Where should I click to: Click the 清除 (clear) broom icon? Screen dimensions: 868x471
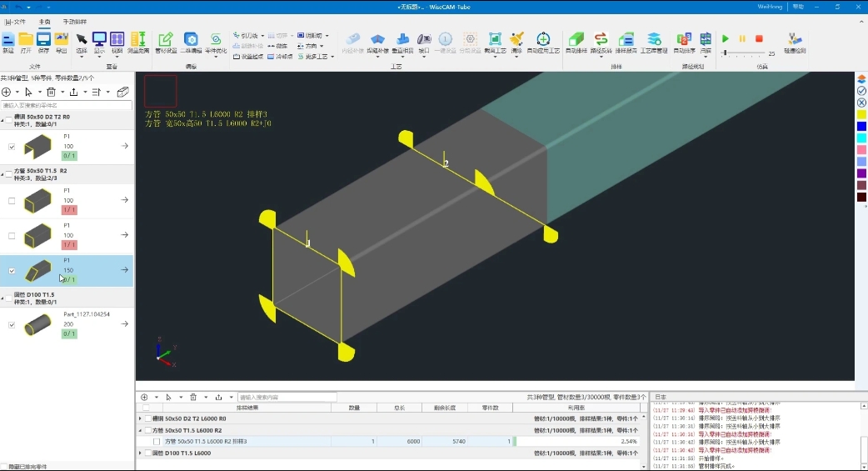coord(516,42)
